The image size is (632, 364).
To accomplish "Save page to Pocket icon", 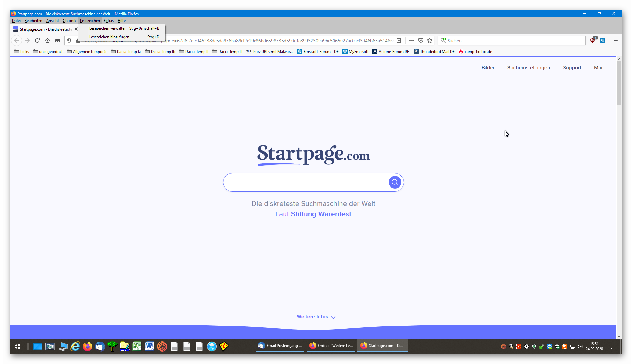I will [421, 40].
